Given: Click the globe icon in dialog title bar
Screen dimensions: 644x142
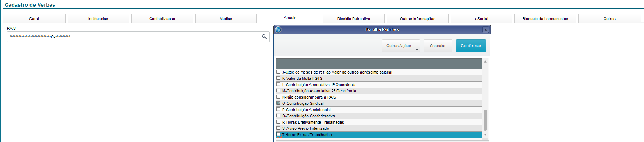Looking at the screenshot, I should tap(278, 29).
